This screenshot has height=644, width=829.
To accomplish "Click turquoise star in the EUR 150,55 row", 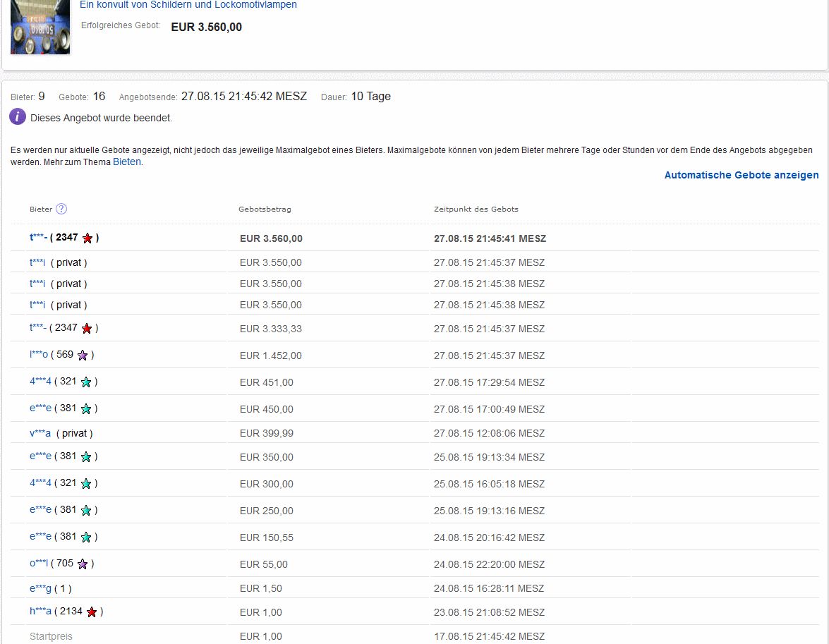I will pos(86,537).
